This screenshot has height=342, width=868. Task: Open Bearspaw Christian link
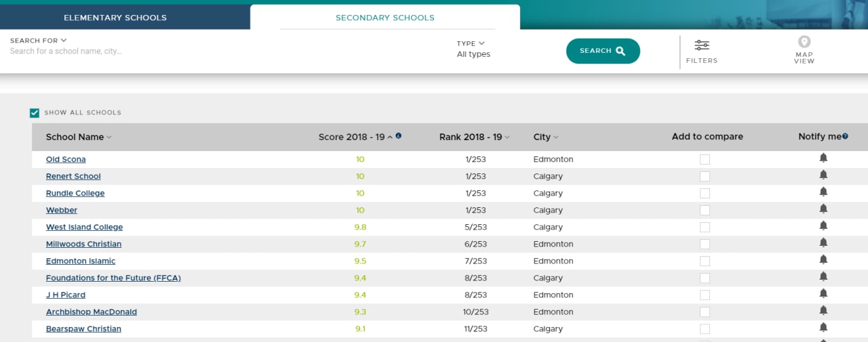[83, 328]
